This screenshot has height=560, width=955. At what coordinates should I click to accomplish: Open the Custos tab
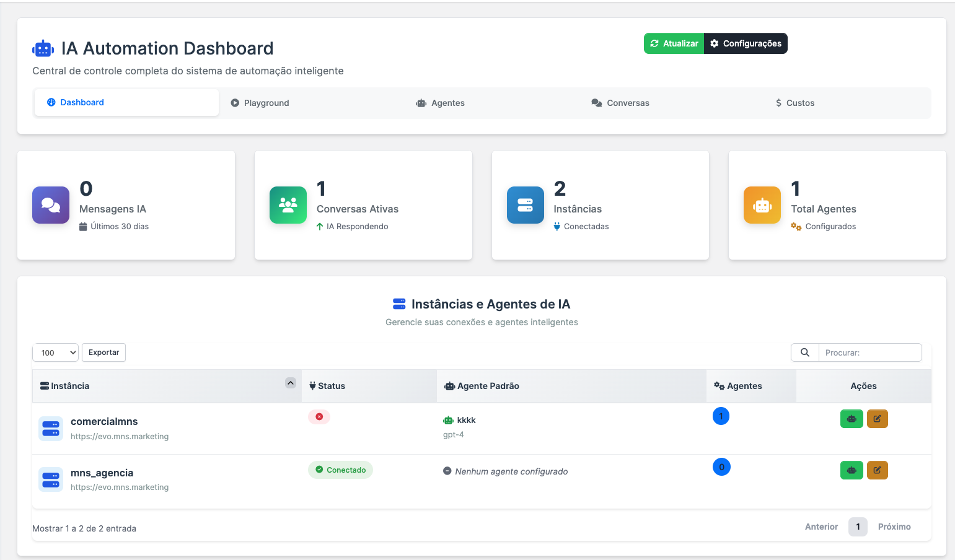click(794, 102)
